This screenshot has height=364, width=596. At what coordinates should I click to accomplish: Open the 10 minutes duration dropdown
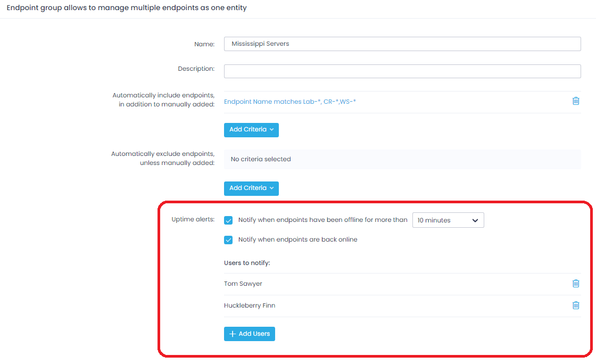click(448, 220)
